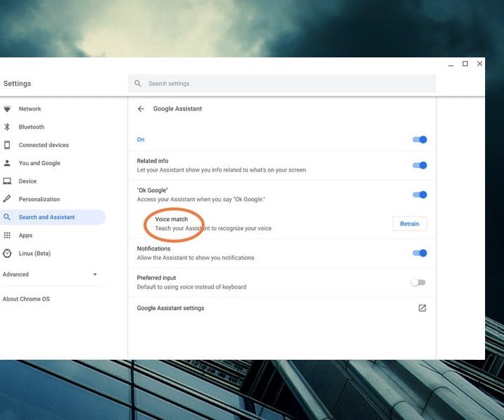Go back using the arrow beside Google Assistant
Viewport: 504px width, 420px height.
[x=141, y=109]
